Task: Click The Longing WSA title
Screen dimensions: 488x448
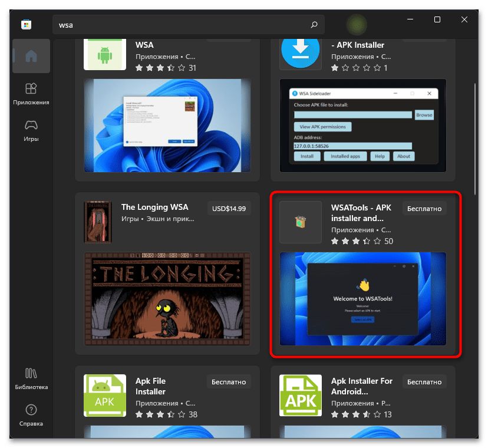Action: [x=154, y=207]
